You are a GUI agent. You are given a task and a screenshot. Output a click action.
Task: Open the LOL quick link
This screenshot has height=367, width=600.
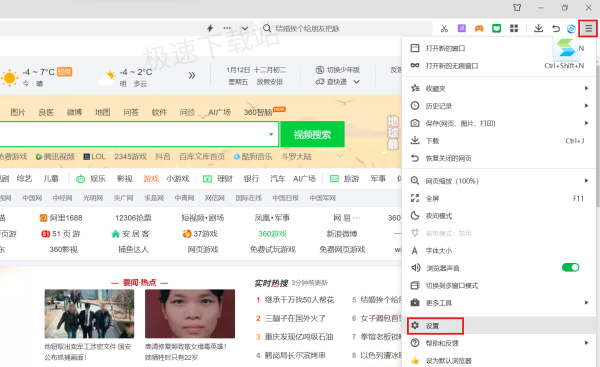(x=94, y=157)
